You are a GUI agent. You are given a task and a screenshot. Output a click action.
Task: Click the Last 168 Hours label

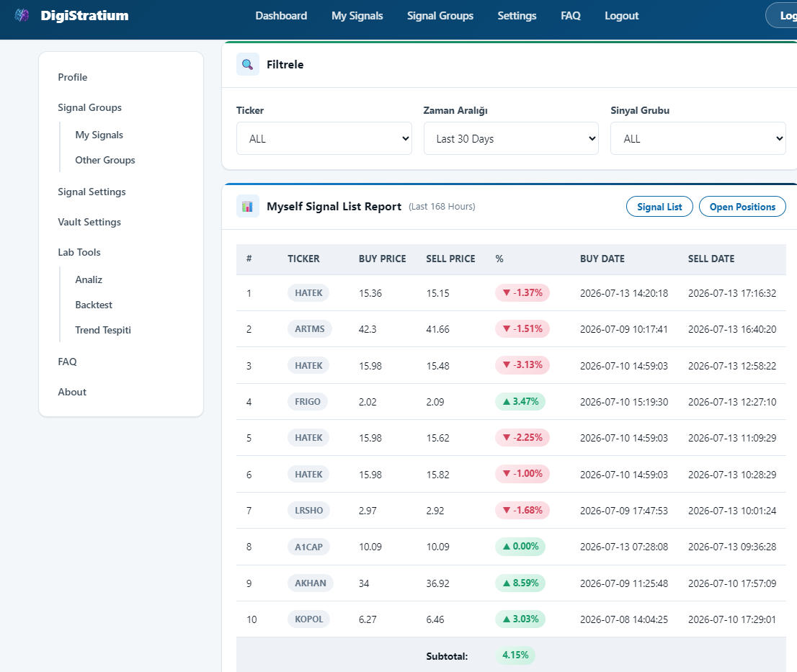442,207
